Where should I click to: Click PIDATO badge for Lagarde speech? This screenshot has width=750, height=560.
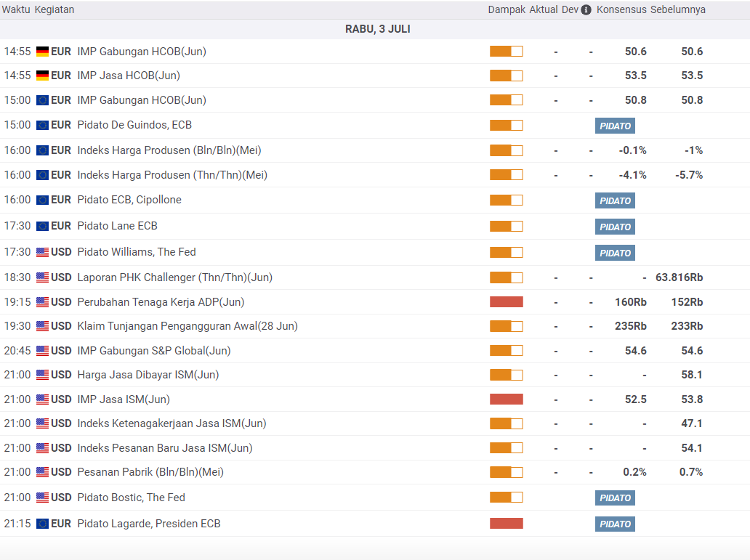[x=615, y=524]
